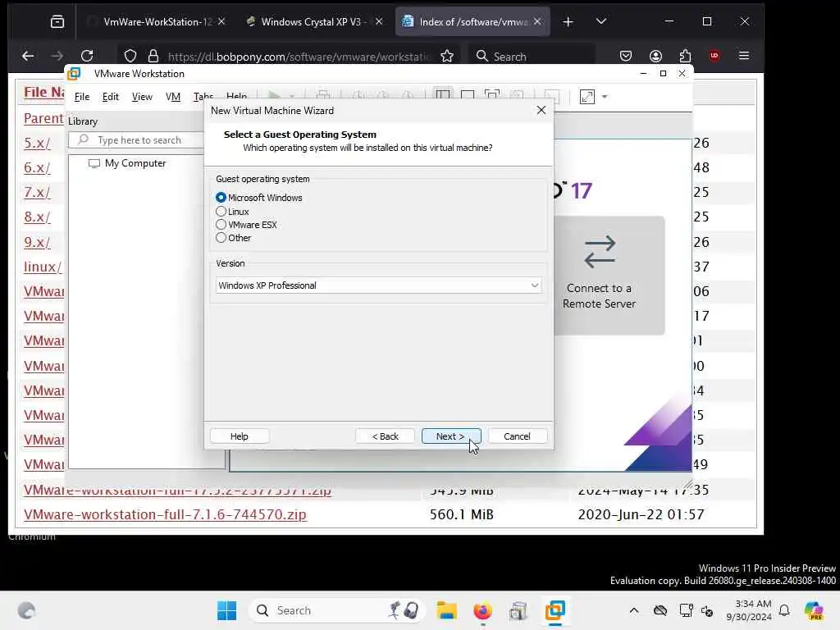
Task: Click Next in the wizard
Action: click(x=450, y=436)
